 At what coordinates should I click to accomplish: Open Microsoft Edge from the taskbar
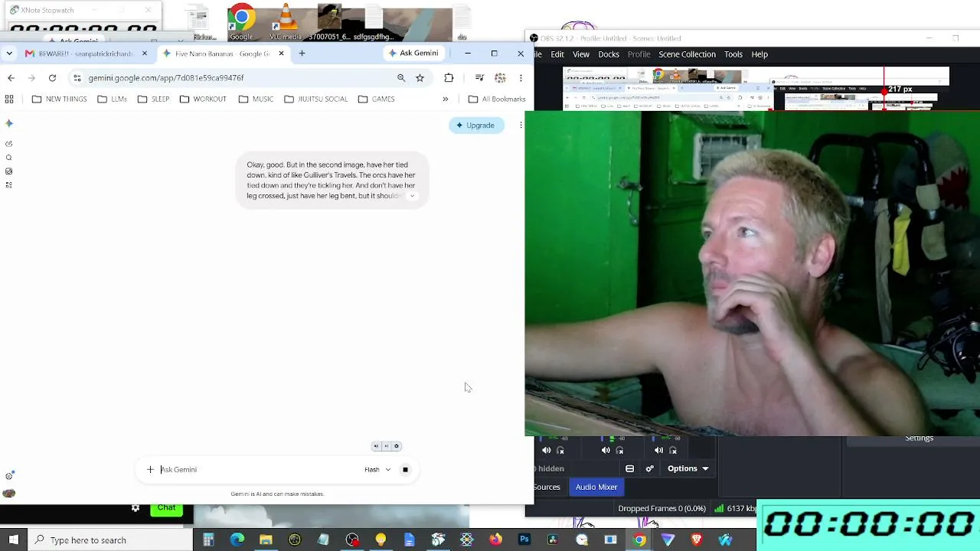[x=237, y=540]
